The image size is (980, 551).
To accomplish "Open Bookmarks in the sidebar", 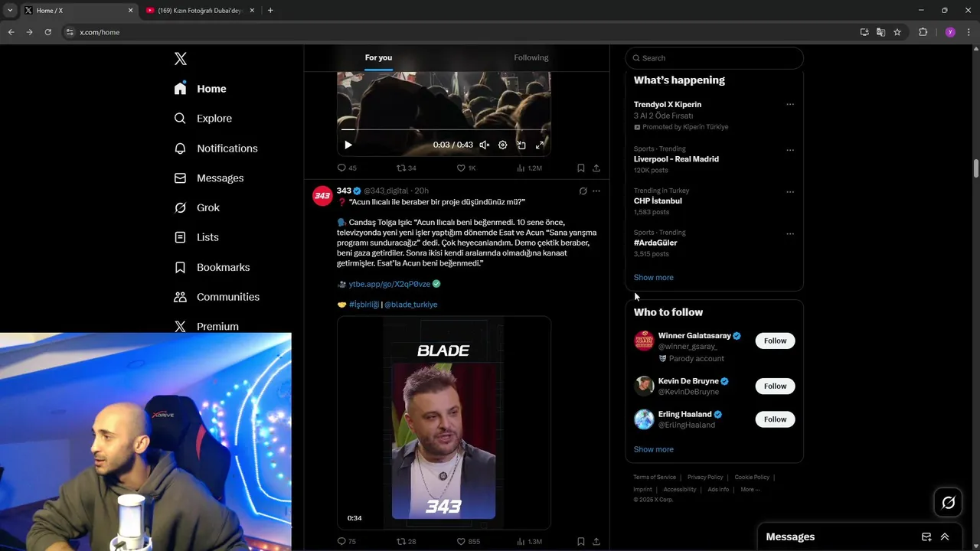I will tap(212, 267).
